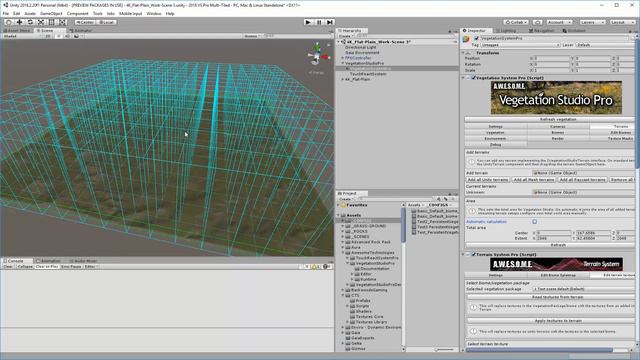Image resolution: width=640 pixels, height=360 pixels.
Task: Toggle scene lighting button in Scene toolbar
Action: point(58,36)
